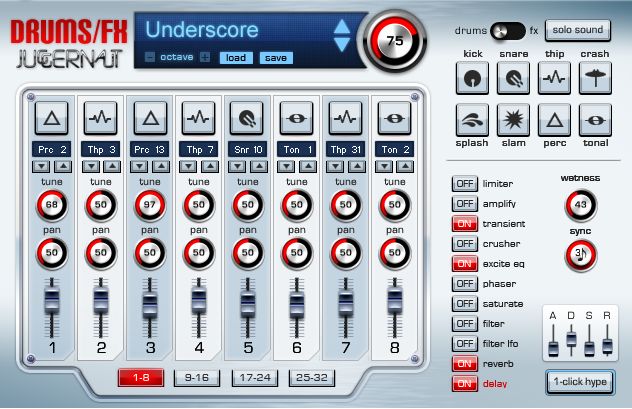Switch to the 1-8 channel bank

[x=141, y=378]
